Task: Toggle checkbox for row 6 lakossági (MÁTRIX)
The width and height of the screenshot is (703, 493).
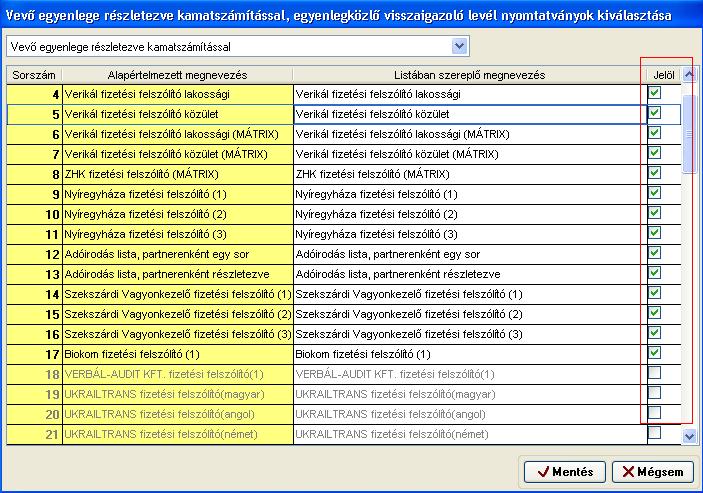Action: (655, 133)
